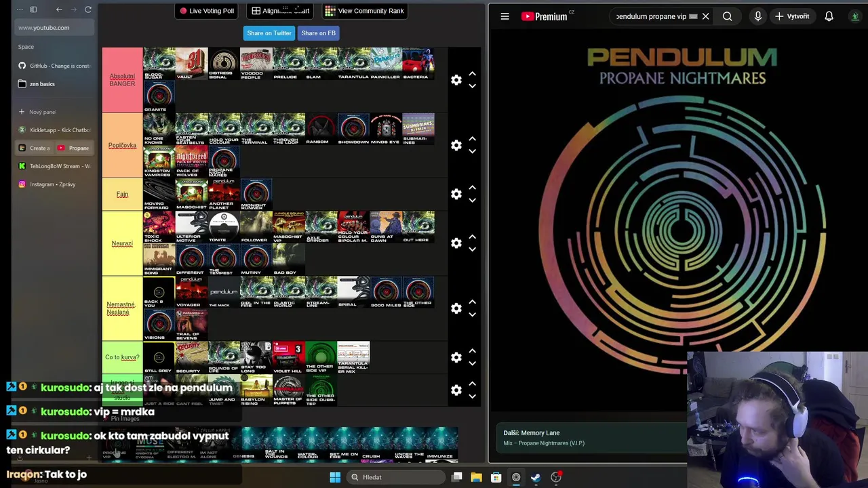
Task: Switch to Propane YouTube tab
Action: tap(73, 148)
